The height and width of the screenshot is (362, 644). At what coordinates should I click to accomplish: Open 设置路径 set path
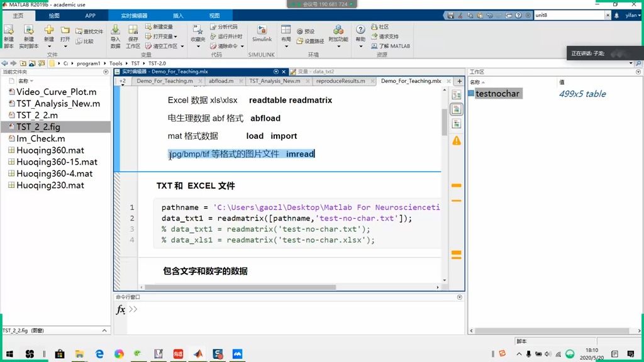(310, 41)
